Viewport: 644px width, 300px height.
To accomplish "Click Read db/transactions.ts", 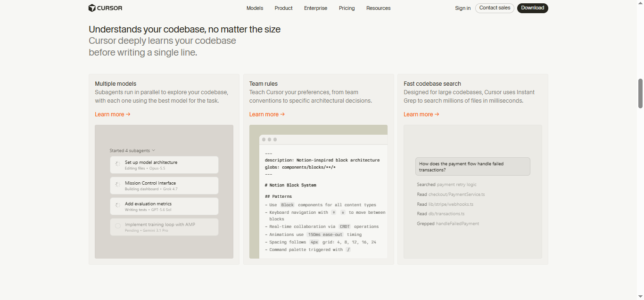I will pyautogui.click(x=440, y=214).
